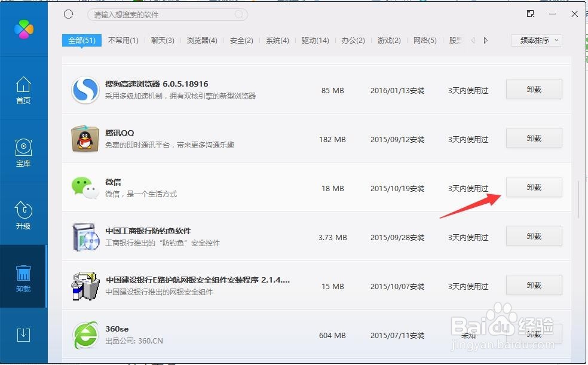This screenshot has width=588, height=365.
Task: Open the 频率排序 sort dropdown
Action: 536,41
